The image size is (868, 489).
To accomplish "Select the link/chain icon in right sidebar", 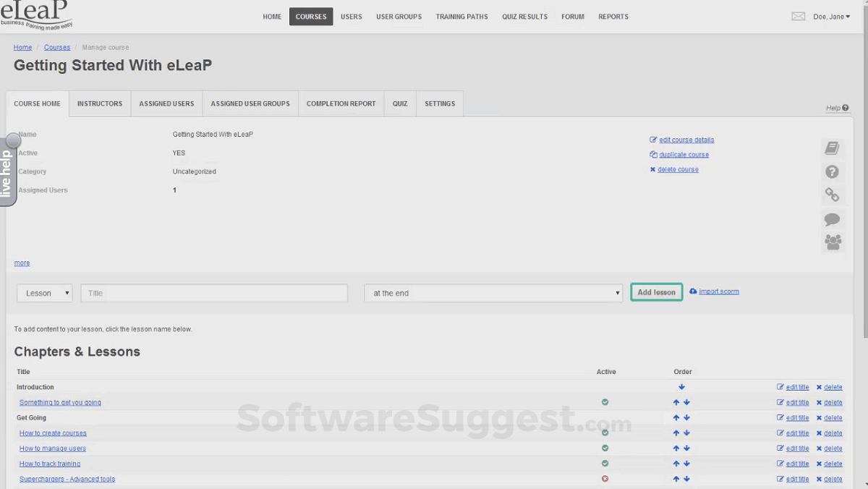I will coord(833,195).
